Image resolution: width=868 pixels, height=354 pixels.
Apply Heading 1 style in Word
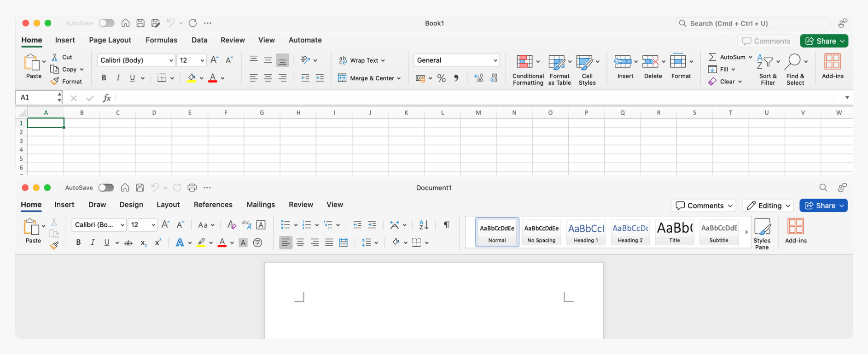(586, 232)
